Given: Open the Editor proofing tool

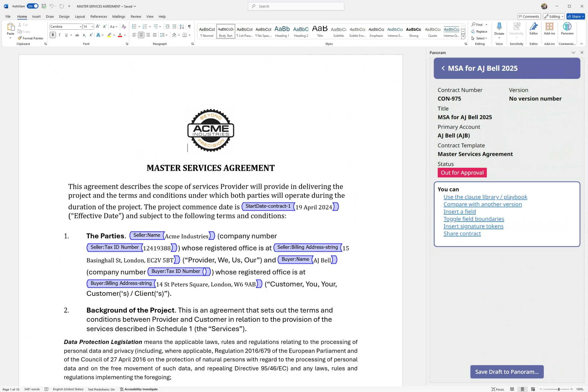Looking at the screenshot, I should [534, 29].
